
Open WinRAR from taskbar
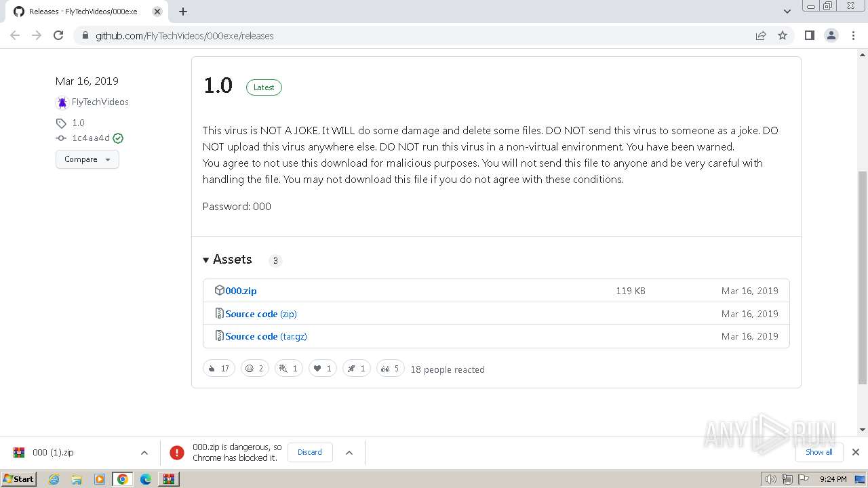(168, 479)
